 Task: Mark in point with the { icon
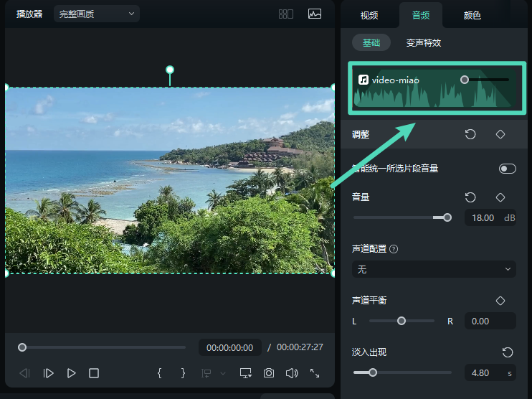[x=159, y=373]
